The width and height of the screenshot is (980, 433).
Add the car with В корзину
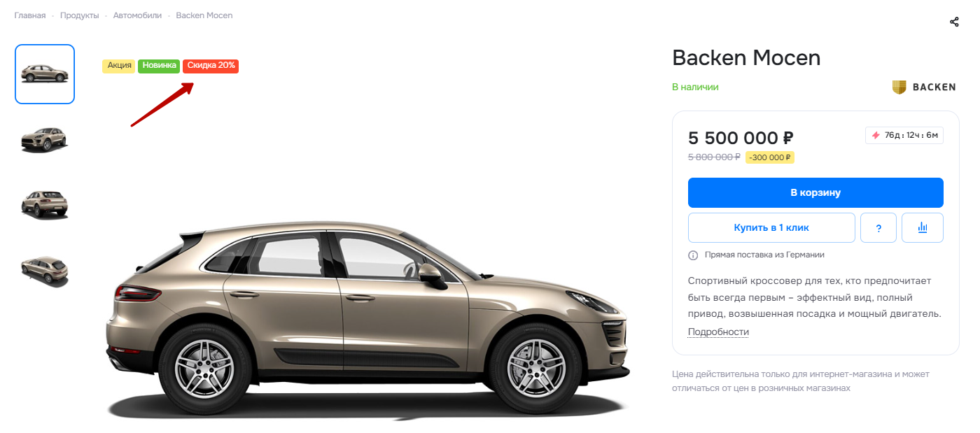tap(815, 192)
